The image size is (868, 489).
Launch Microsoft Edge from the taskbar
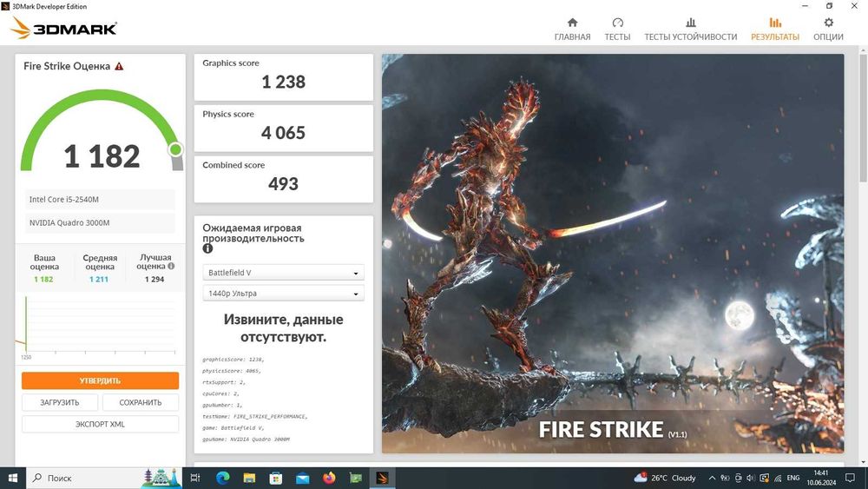tap(222, 478)
